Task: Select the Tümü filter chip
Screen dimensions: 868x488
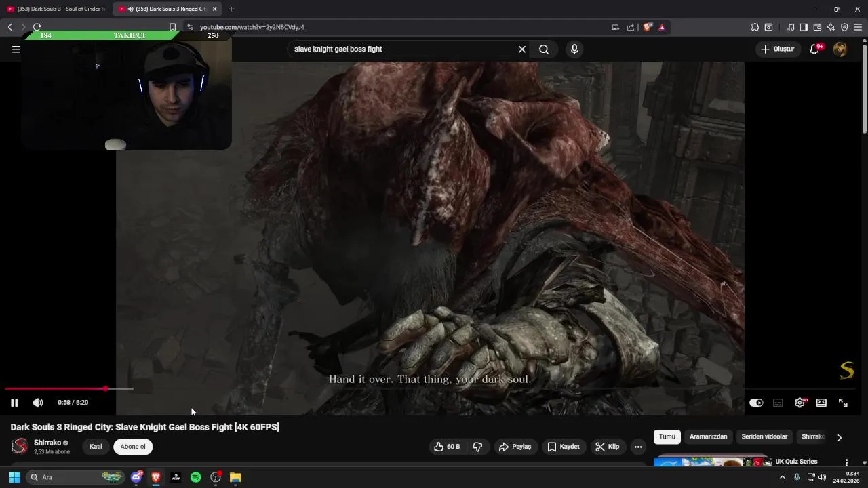Action: tap(667, 437)
